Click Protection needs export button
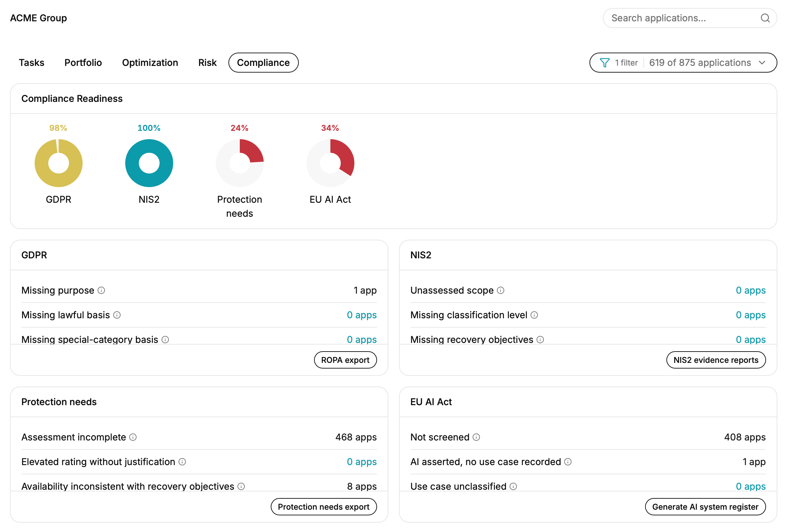This screenshot has width=786, height=532. coord(324,506)
